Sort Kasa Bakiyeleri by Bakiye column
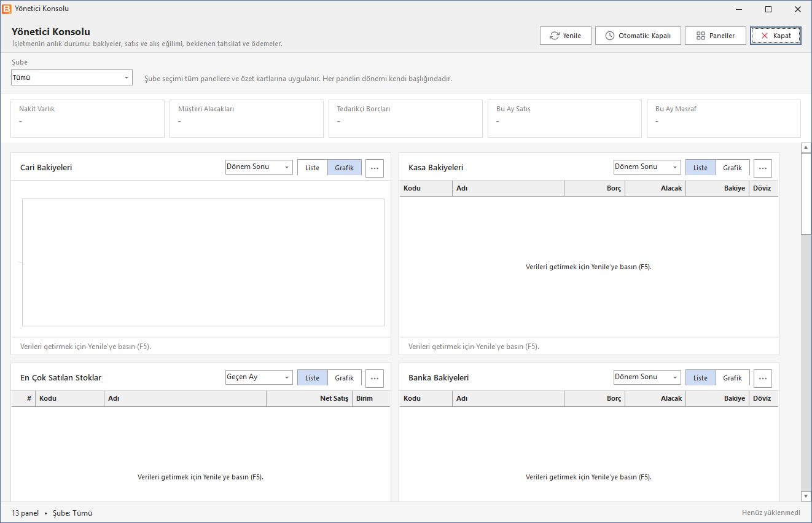This screenshot has width=812, height=523. [x=718, y=188]
